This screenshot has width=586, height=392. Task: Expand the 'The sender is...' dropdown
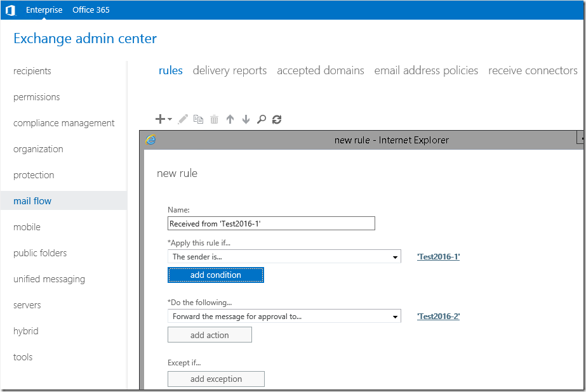[284, 257]
